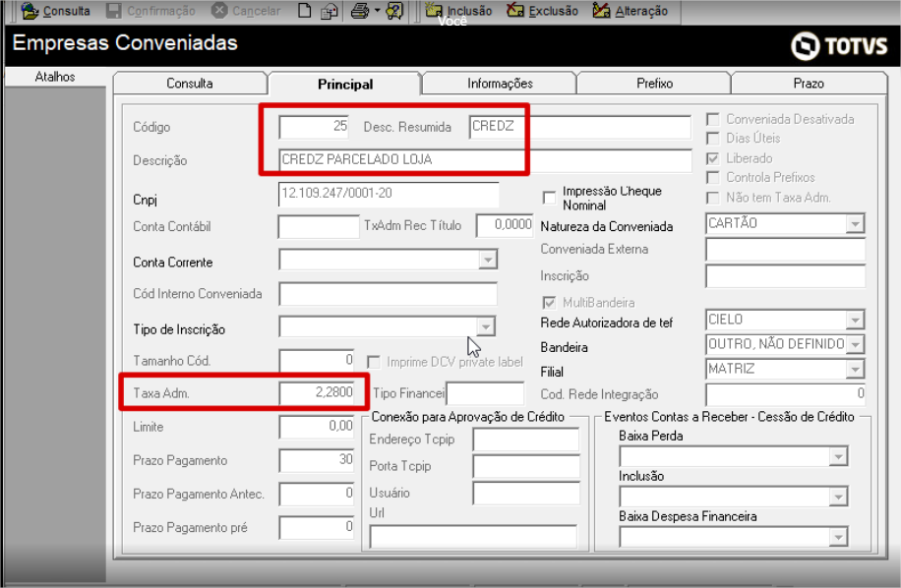The height and width of the screenshot is (588, 901).
Task: Enable Impressão Cheque Nominal checkbox
Action: [x=549, y=198]
